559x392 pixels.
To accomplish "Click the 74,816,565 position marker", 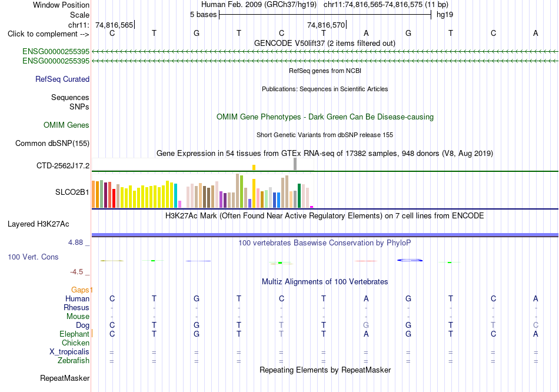I will (x=114, y=25).
